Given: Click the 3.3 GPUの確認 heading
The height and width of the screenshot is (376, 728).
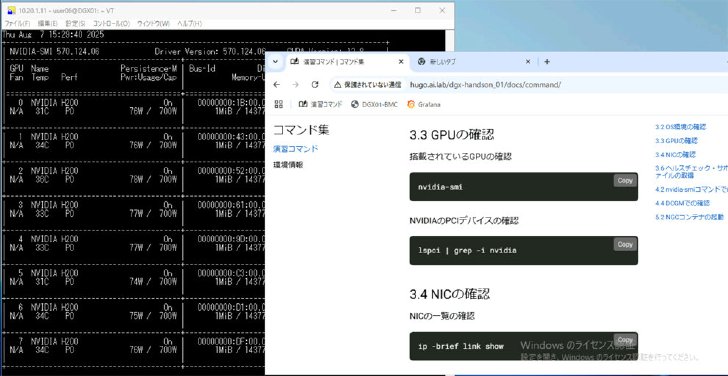Looking at the screenshot, I should point(452,135).
